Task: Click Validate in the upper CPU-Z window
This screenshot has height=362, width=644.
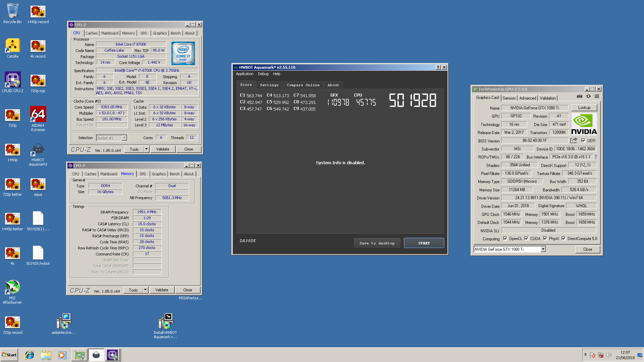Action: point(163,149)
